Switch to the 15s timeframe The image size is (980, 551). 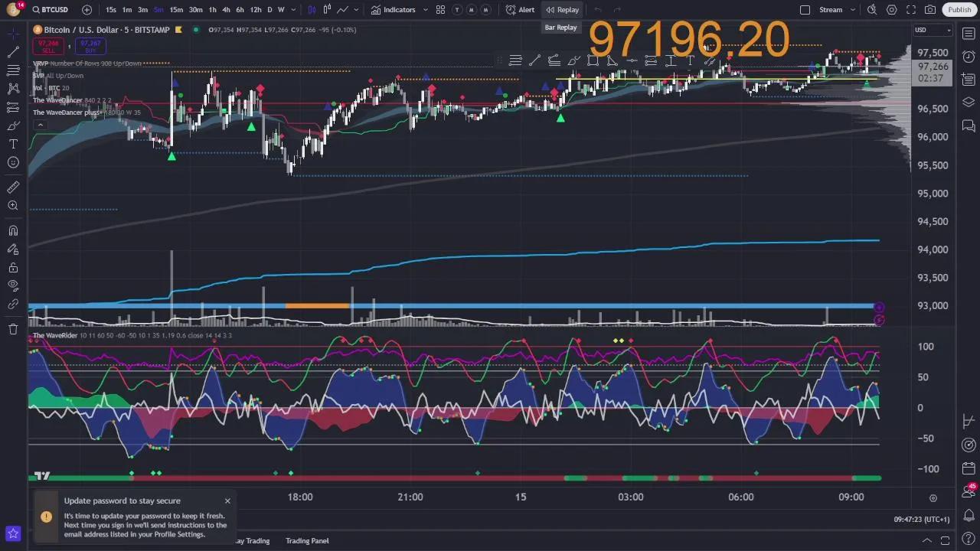pyautogui.click(x=111, y=10)
